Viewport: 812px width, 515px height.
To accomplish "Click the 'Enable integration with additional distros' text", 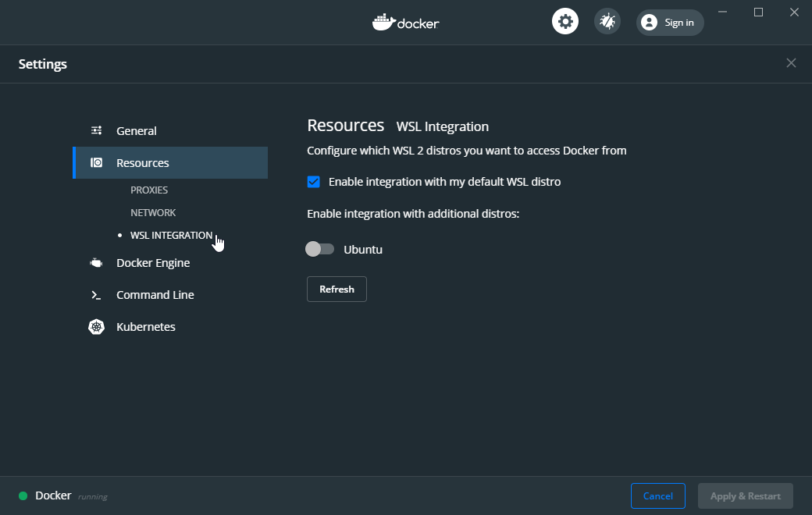I will [413, 214].
